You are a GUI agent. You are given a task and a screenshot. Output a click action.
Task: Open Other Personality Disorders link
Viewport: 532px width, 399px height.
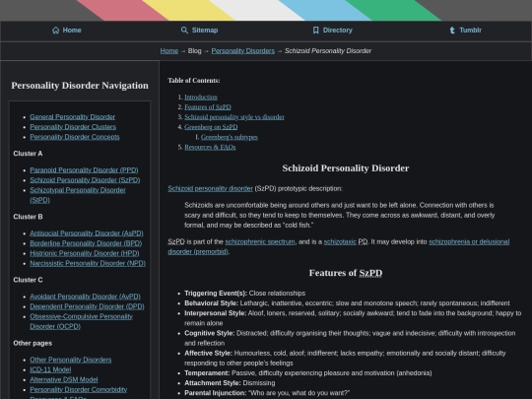71,360
